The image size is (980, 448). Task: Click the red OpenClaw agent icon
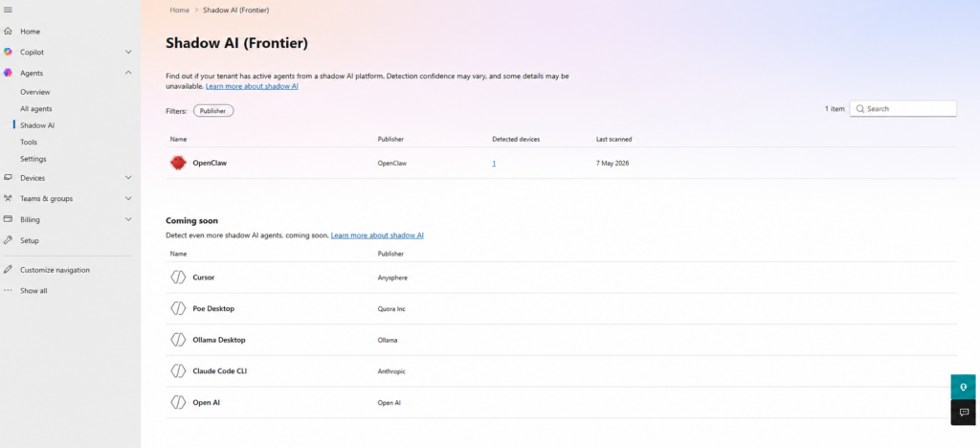[178, 163]
